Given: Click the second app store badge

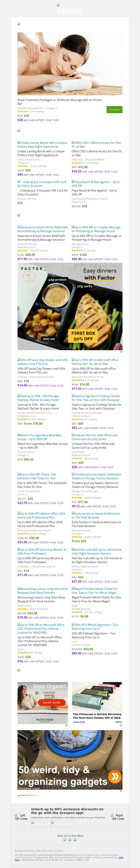Looking at the screenshot, I should (62, 824).
